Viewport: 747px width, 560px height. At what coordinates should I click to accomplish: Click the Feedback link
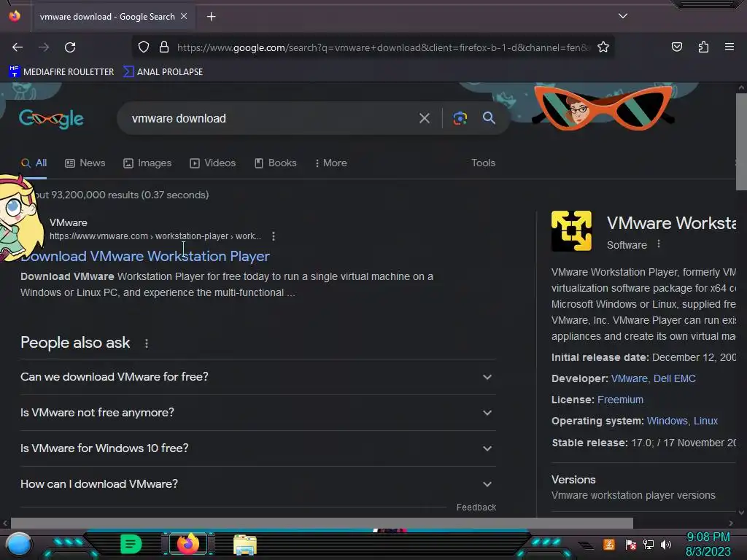(476, 507)
